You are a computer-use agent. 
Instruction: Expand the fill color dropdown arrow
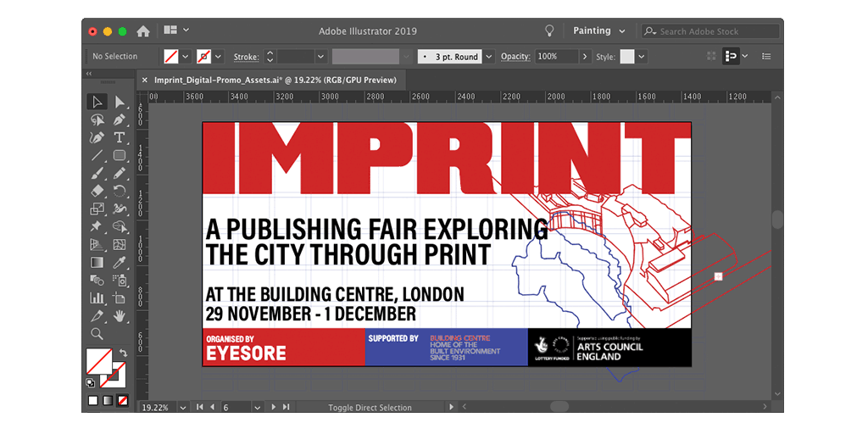(x=186, y=57)
